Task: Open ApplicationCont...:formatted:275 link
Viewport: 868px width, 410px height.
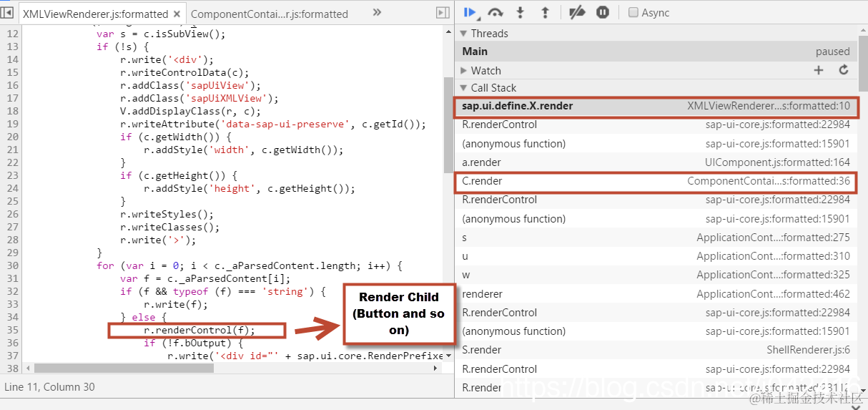Action: click(x=774, y=238)
